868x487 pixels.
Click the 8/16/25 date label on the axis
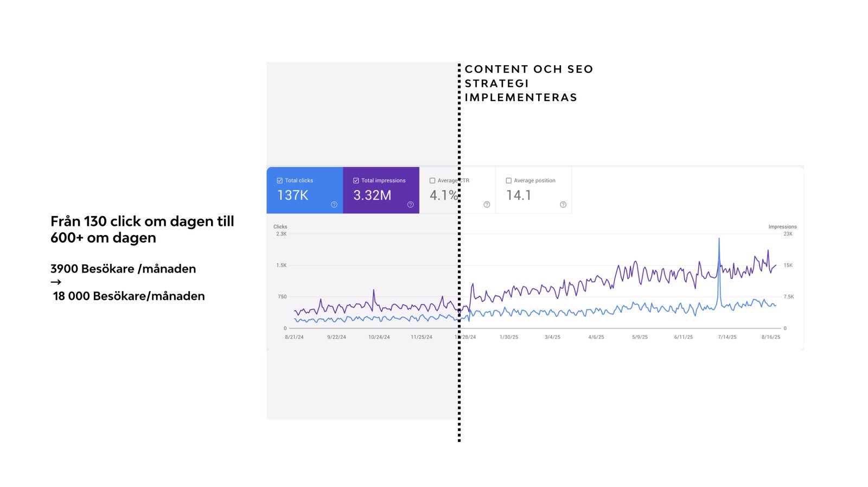coord(771,337)
